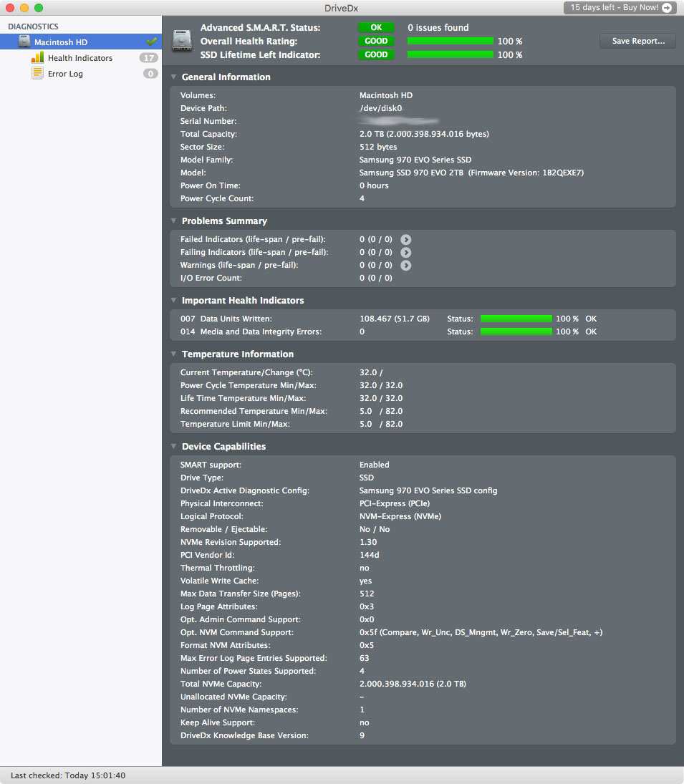Click the 'DriveDx Knowledge Base Version' label
The width and height of the screenshot is (684, 784).
coord(244,735)
